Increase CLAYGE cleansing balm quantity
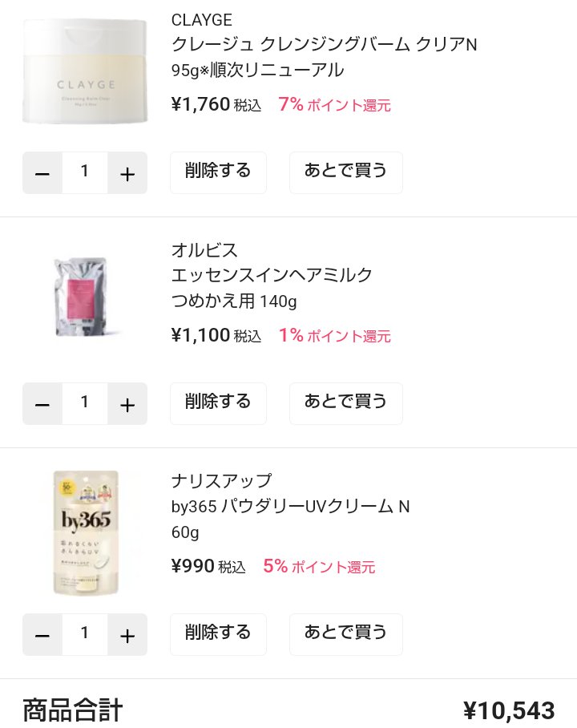 [127, 173]
